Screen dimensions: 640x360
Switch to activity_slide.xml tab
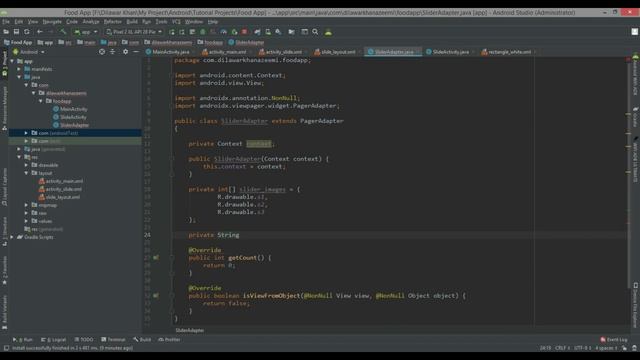[x=284, y=52]
